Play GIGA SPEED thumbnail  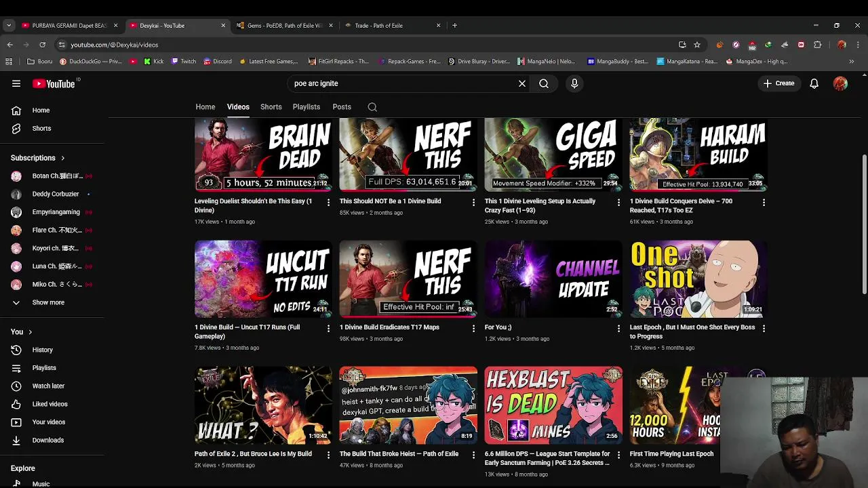point(553,155)
